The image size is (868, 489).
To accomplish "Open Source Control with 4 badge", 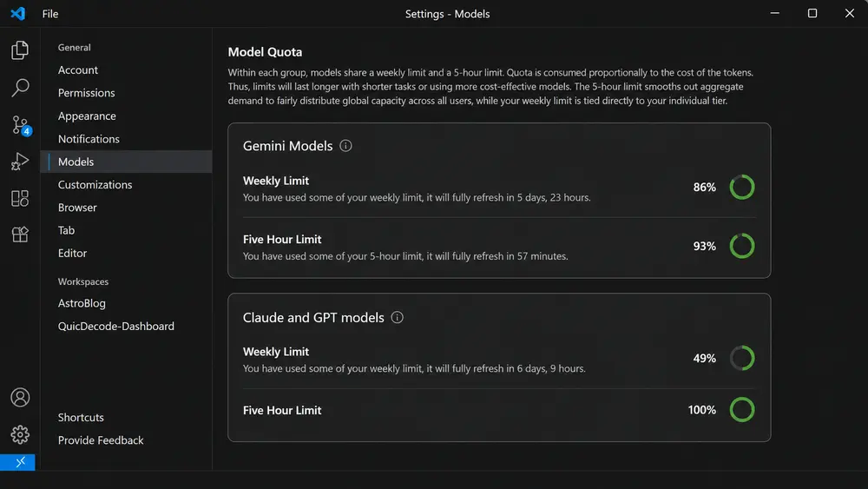I will (21, 125).
